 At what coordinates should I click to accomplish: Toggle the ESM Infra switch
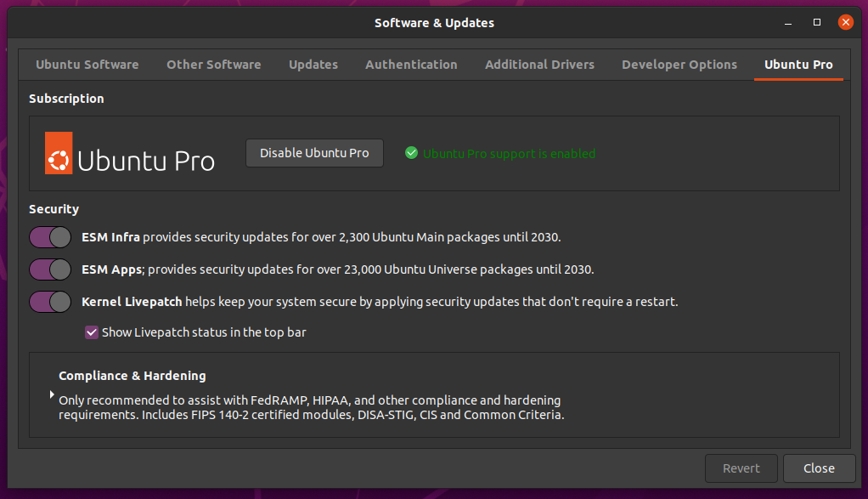50,237
